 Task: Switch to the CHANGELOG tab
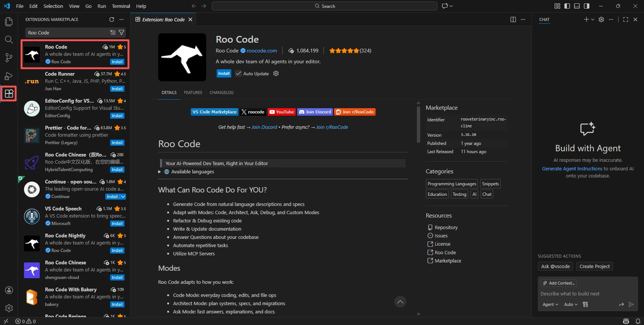[x=222, y=92]
